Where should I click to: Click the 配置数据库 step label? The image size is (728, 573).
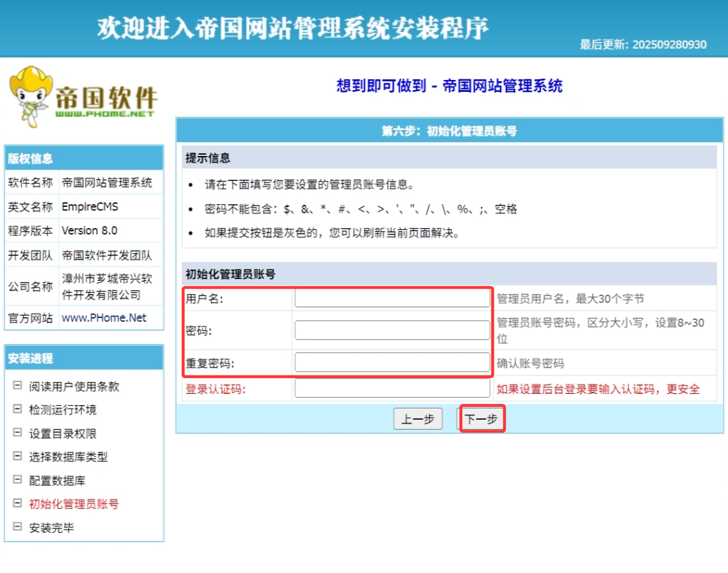pos(57,480)
